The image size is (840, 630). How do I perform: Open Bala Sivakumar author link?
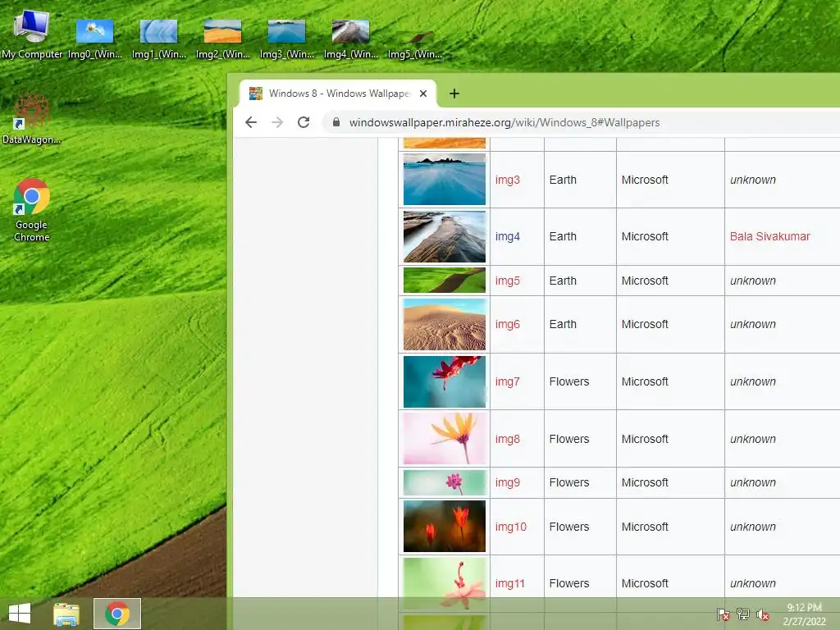769,236
